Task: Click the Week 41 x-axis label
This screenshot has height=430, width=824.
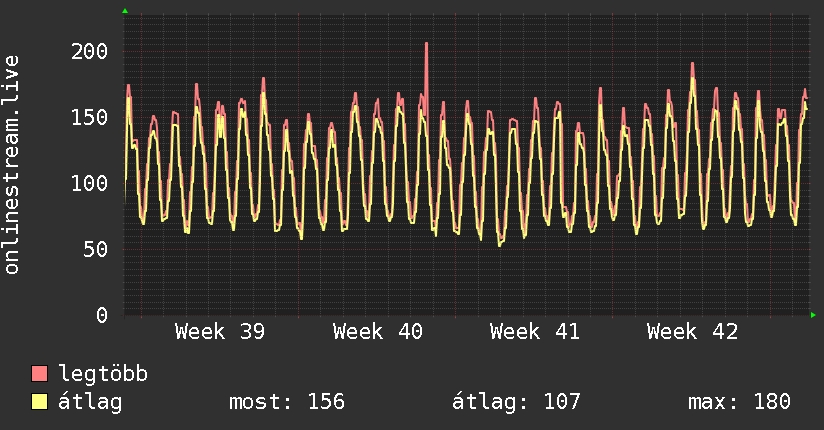Action: 535,332
